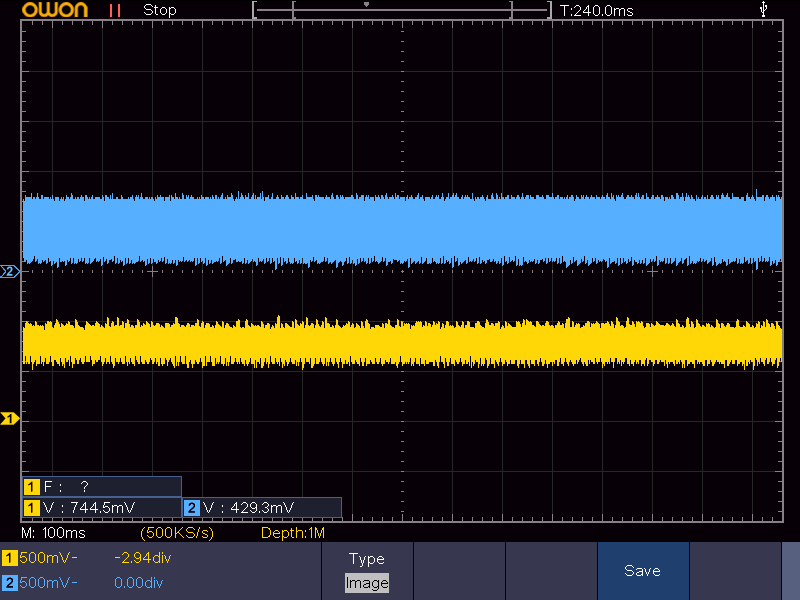The width and height of the screenshot is (800, 600).
Task: Click the 0.00div channel 2 offset
Action: [x=138, y=583]
